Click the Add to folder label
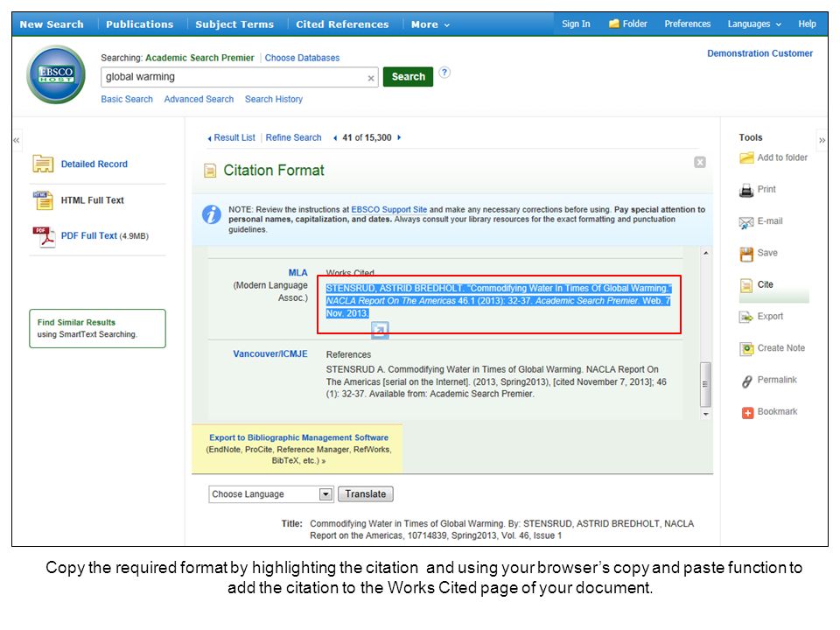Image resolution: width=840 pixels, height=630 pixels. 782,157
